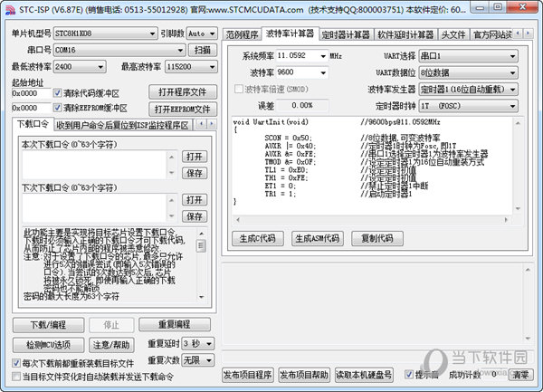Click the 读取本机硬盘号 button
Screen dimensions: 543x392
pos(364,375)
